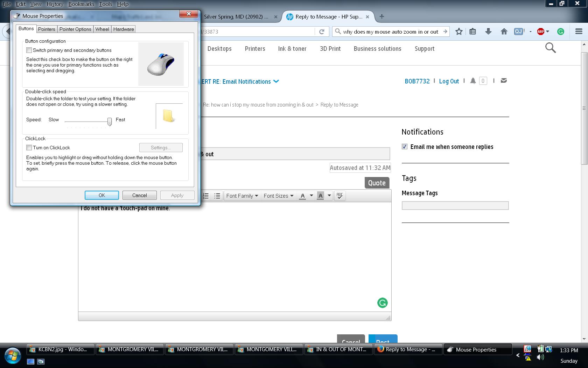This screenshot has width=588, height=368.
Task: Click the AdBlock Plus browser icon
Action: (x=540, y=32)
